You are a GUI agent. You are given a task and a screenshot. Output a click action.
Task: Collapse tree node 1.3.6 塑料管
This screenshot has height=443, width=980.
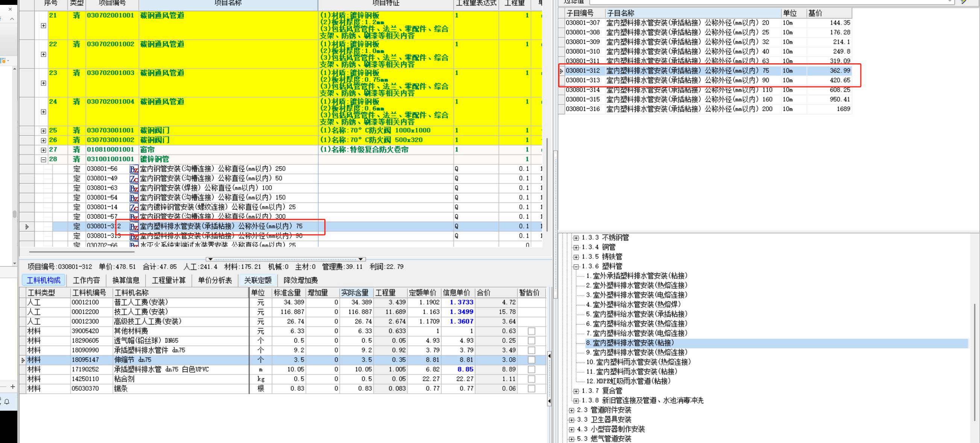[x=576, y=266]
